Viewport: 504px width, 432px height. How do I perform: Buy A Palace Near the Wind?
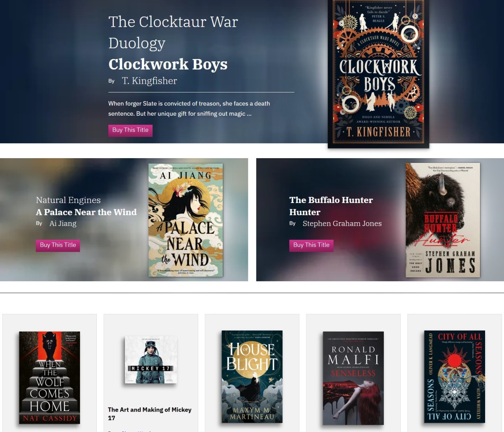(58, 245)
